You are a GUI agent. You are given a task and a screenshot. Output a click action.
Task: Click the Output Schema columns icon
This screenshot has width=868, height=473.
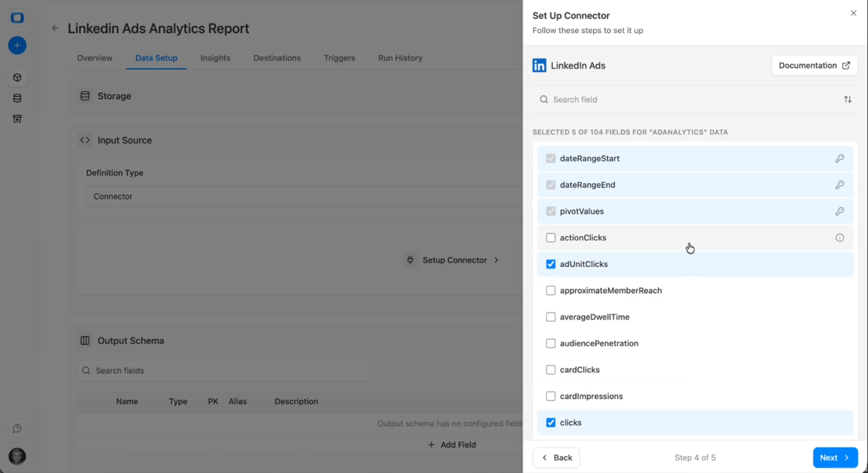pyautogui.click(x=85, y=341)
